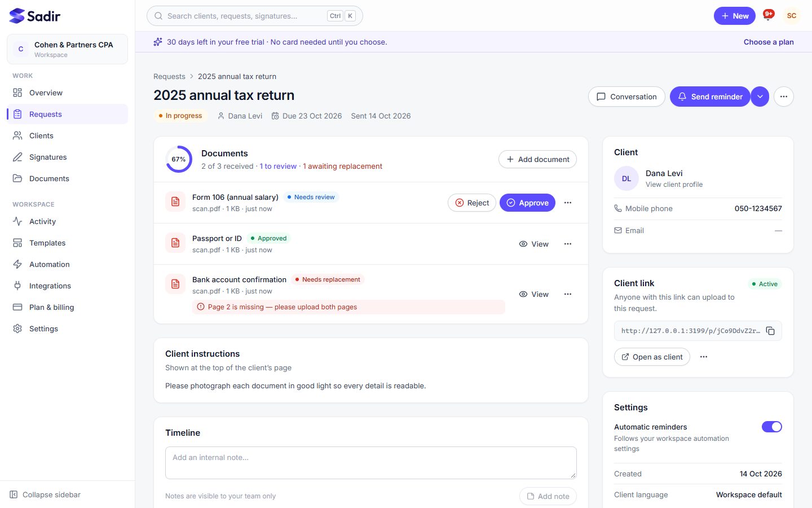Image resolution: width=812 pixels, height=508 pixels.
Task: Open Automation in sidebar
Action: pos(67,264)
